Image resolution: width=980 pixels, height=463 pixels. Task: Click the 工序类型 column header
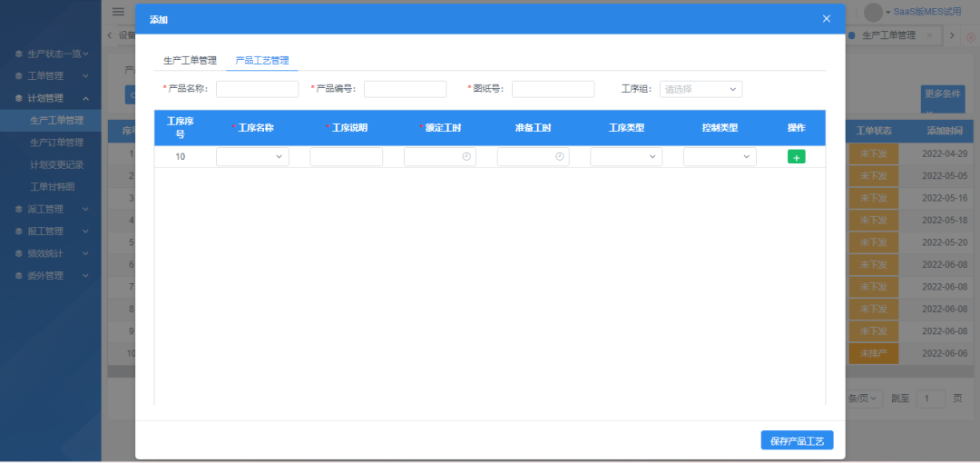(x=626, y=128)
